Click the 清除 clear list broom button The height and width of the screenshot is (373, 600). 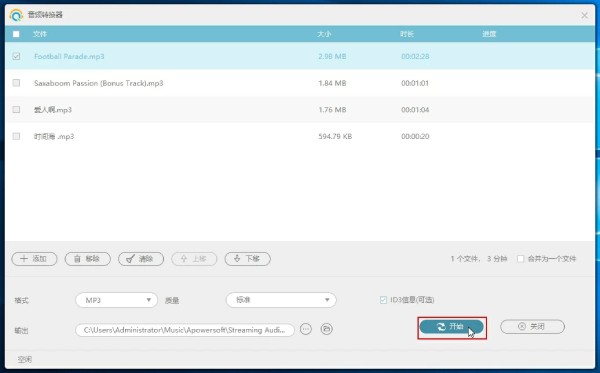click(141, 259)
